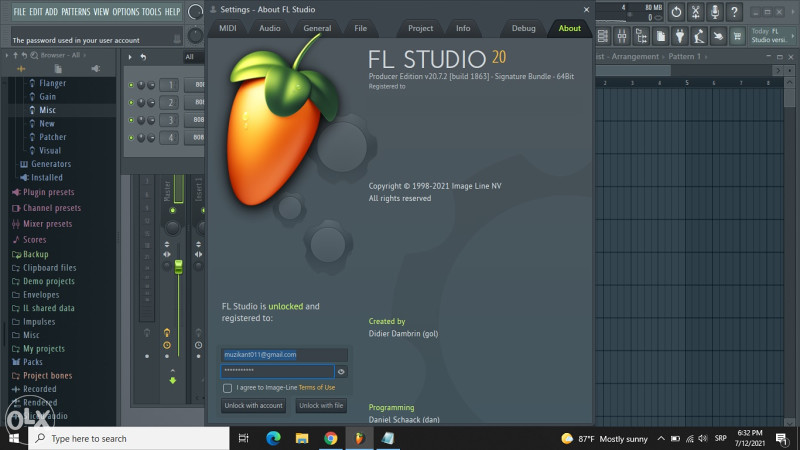Open the Pattern 1 breadcrumb in the playlist
Viewport: 800px width, 450px height.
(684, 56)
